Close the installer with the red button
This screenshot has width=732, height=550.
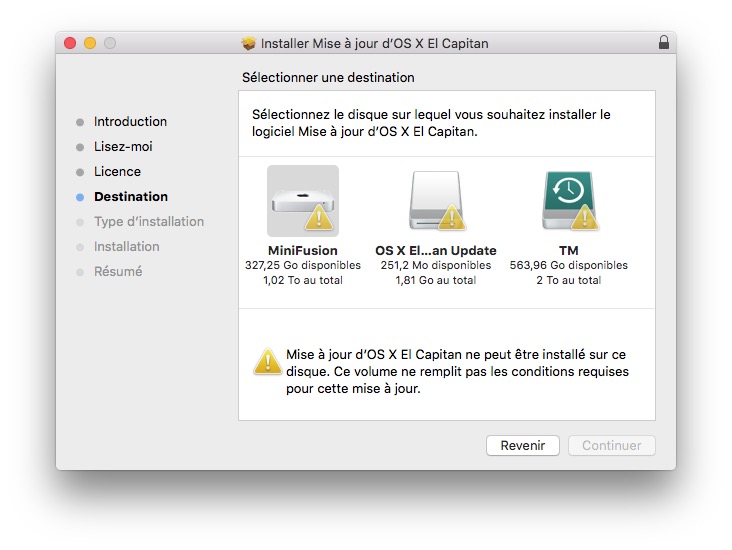(x=70, y=43)
